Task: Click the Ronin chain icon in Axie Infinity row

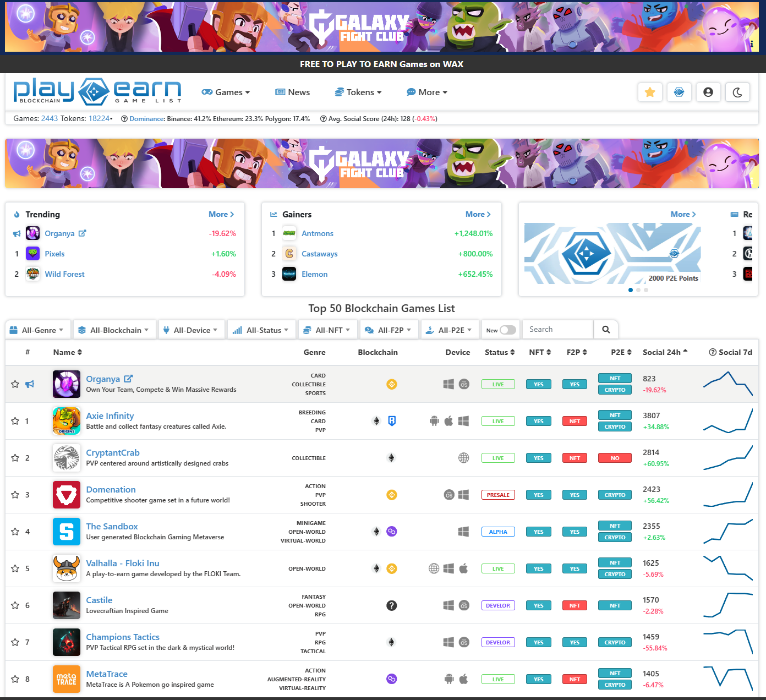Action: [392, 421]
